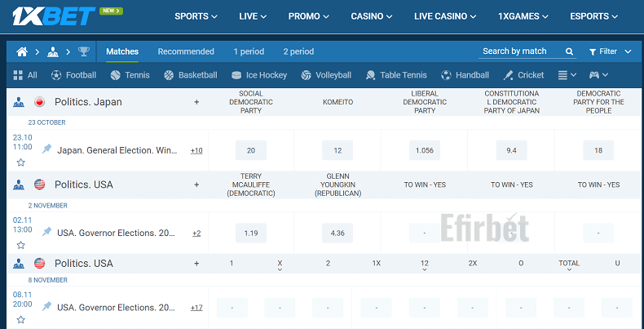Select the All sports grid icon
Image resolution: width=644 pixels, height=329 pixels.
pyautogui.click(x=18, y=75)
